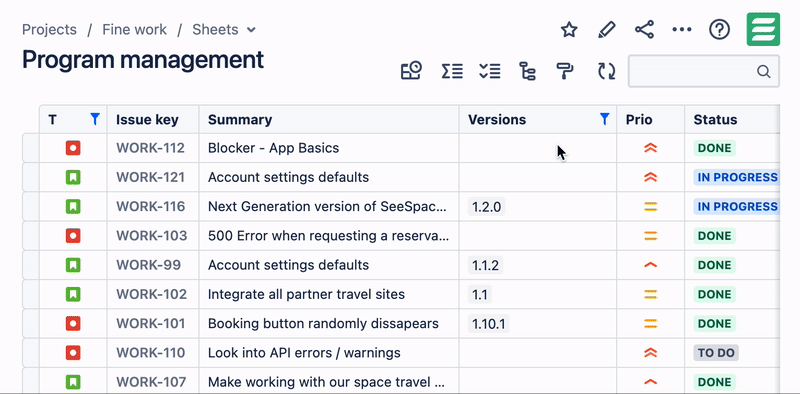Image resolution: width=800 pixels, height=394 pixels.
Task: Open issue WORK-112 link
Action: [151, 148]
